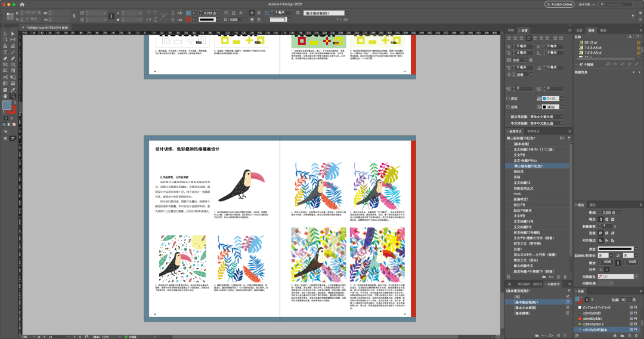The image size is (644, 339).
Task: Switch to the 图层 tab
Action: point(603,30)
